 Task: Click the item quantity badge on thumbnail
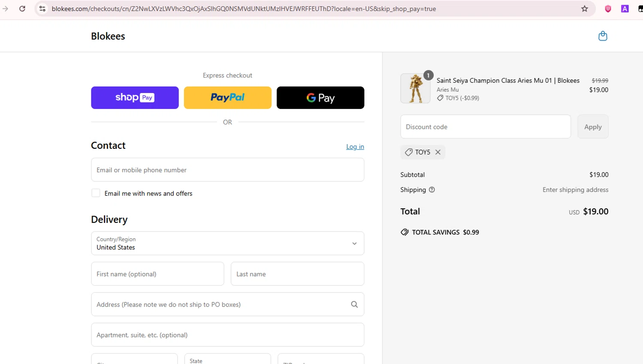pyautogui.click(x=428, y=75)
